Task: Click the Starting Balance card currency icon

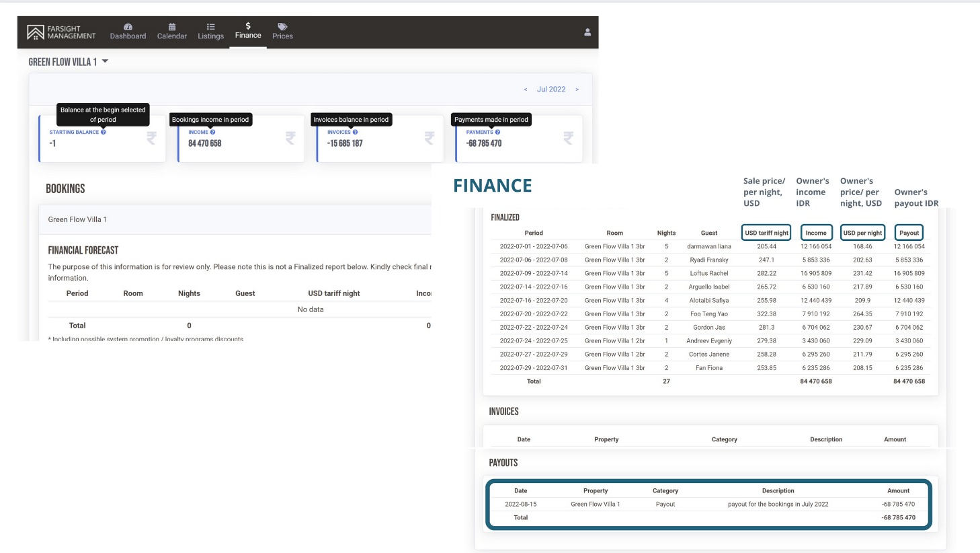Action: pyautogui.click(x=152, y=138)
